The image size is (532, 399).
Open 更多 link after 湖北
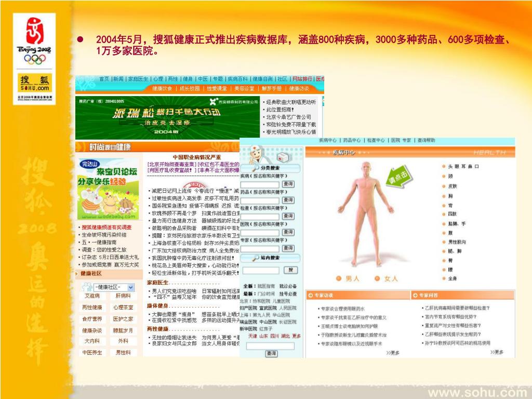pyautogui.click(x=297, y=336)
